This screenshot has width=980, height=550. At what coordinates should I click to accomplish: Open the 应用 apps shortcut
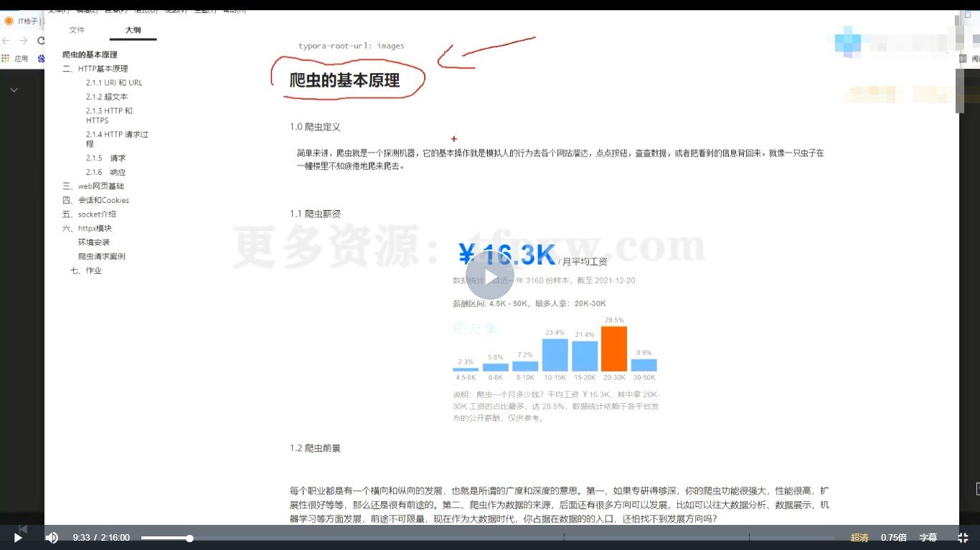point(19,58)
